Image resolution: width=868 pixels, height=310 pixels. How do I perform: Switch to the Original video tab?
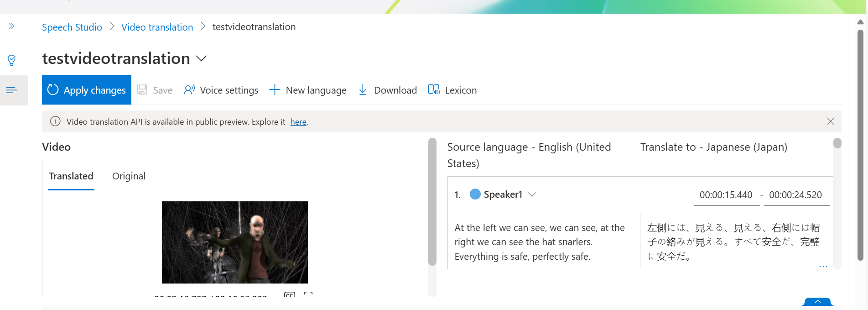click(x=129, y=176)
